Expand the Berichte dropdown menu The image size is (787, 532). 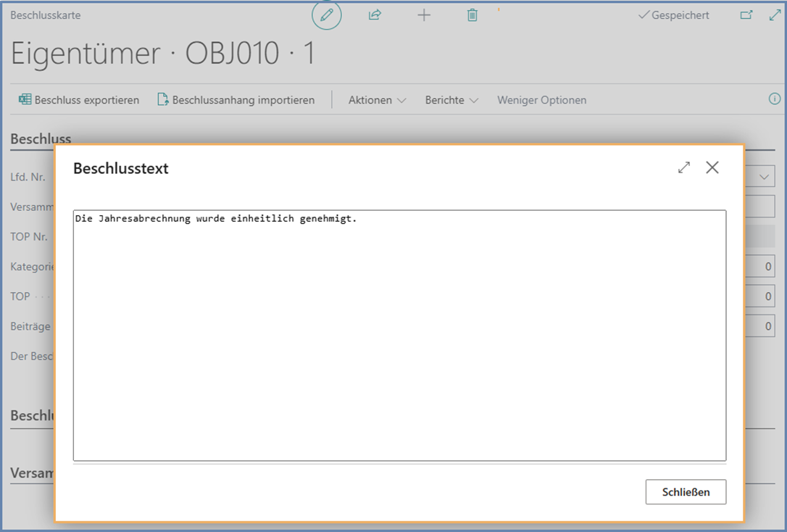point(451,100)
